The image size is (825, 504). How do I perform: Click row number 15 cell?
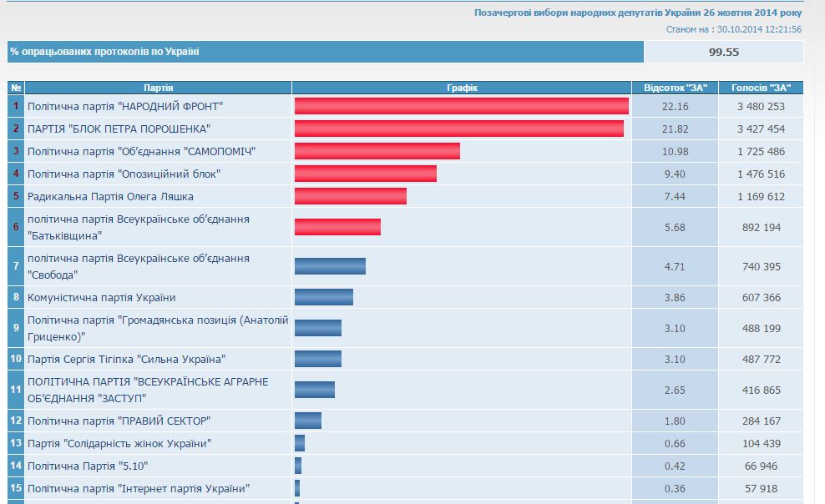(16, 488)
